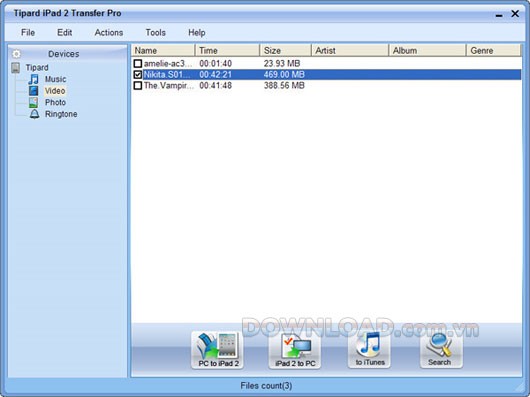Sort by the Name column header
This screenshot has height=397, width=530.
163,50
